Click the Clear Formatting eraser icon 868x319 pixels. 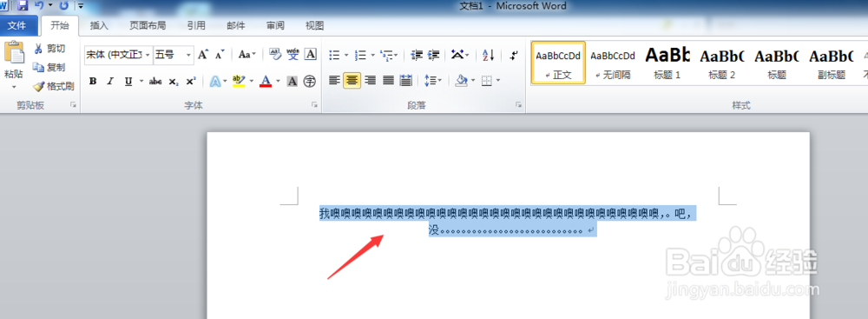(x=275, y=55)
